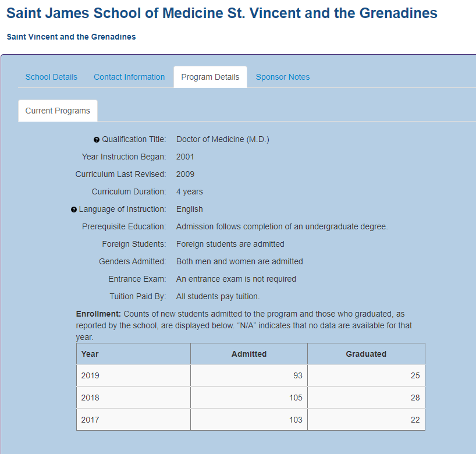Click the country subtitle under the school heading
The width and height of the screenshot is (476, 454).
[71, 37]
